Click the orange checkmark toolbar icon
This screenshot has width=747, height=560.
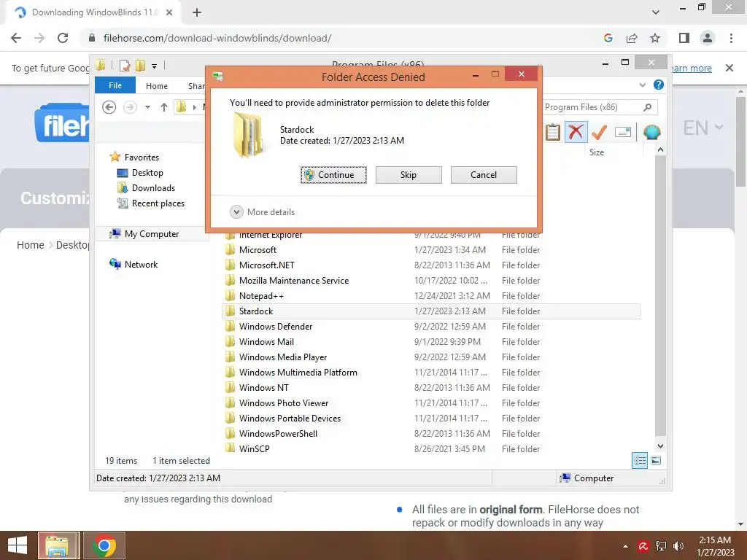tap(599, 132)
